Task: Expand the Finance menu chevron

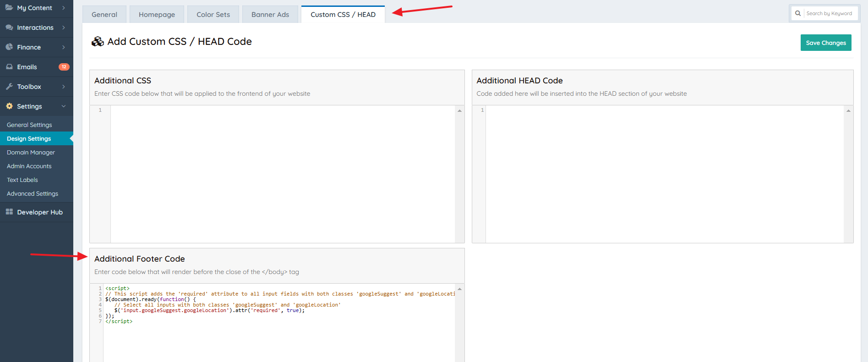Action: [x=64, y=47]
